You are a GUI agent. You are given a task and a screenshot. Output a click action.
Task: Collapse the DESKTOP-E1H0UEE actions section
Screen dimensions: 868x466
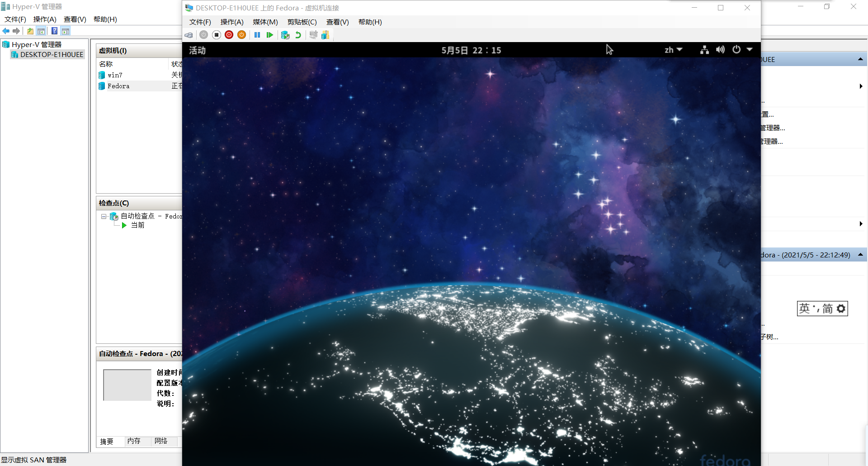[860, 59]
